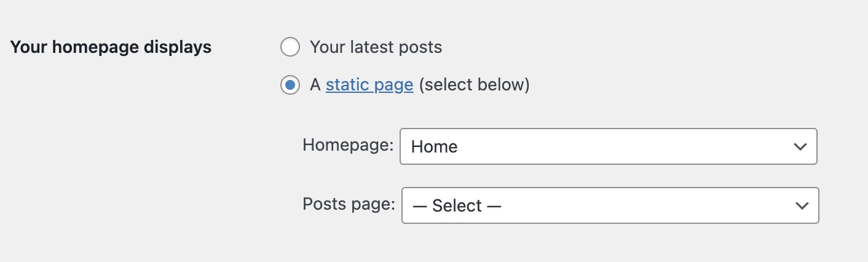Click the filled blue dot of the selected radio

tap(290, 85)
